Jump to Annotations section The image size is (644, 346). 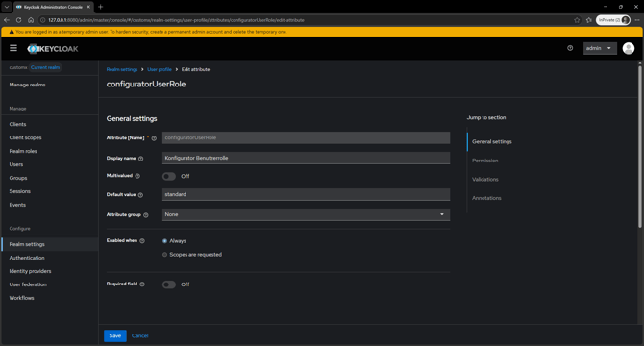tap(486, 198)
